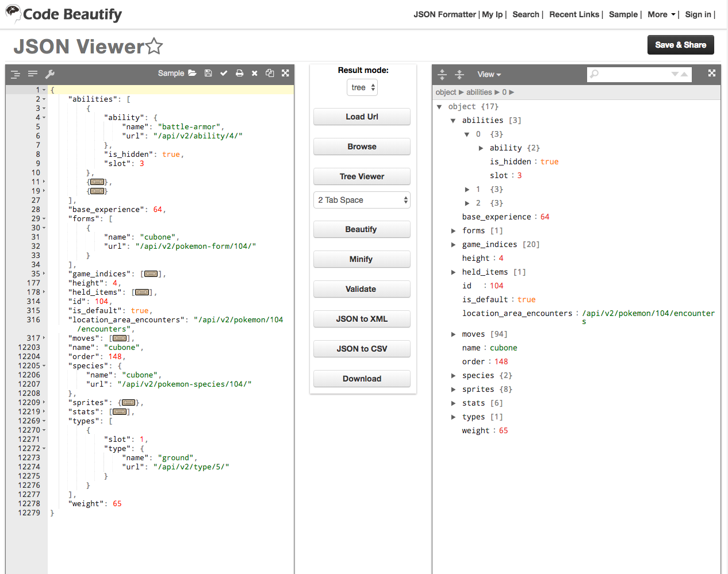Open the View dropdown in tree panel
The width and height of the screenshot is (728, 574).
pyautogui.click(x=489, y=74)
